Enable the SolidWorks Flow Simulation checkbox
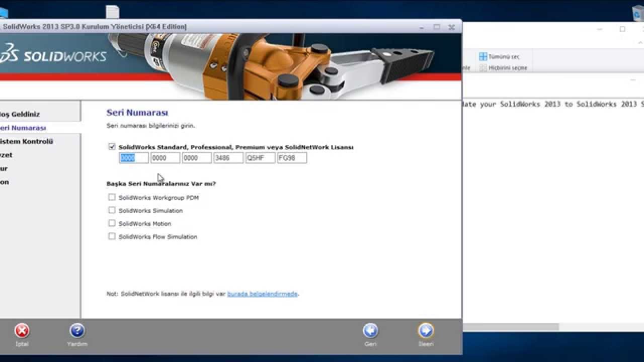Viewport: 644px width, 362px height. [x=112, y=236]
